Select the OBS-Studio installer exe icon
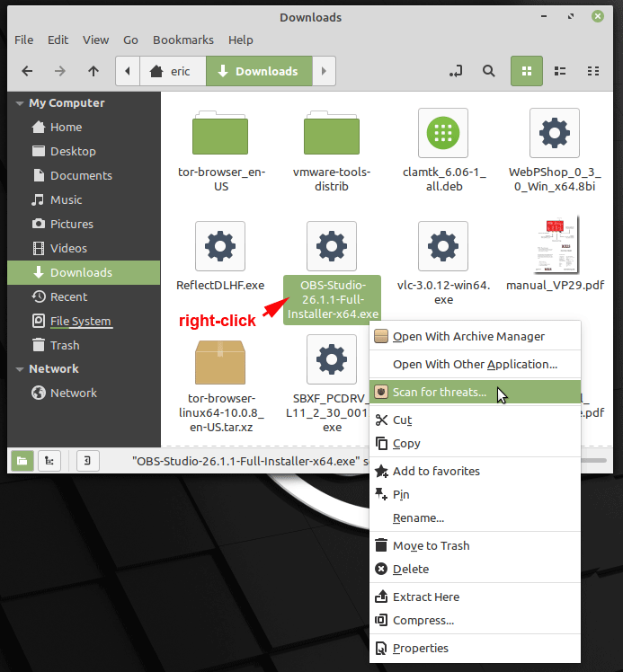Viewport: 623px width, 672px height. (332, 246)
